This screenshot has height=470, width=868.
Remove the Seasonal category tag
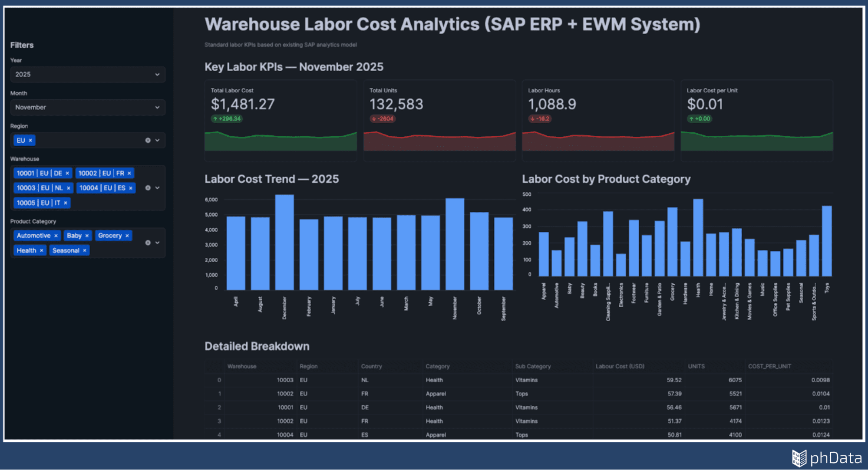pyautogui.click(x=85, y=250)
